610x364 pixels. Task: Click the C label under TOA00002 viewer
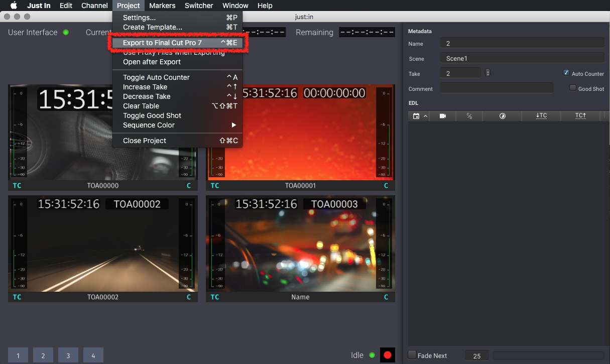189,297
